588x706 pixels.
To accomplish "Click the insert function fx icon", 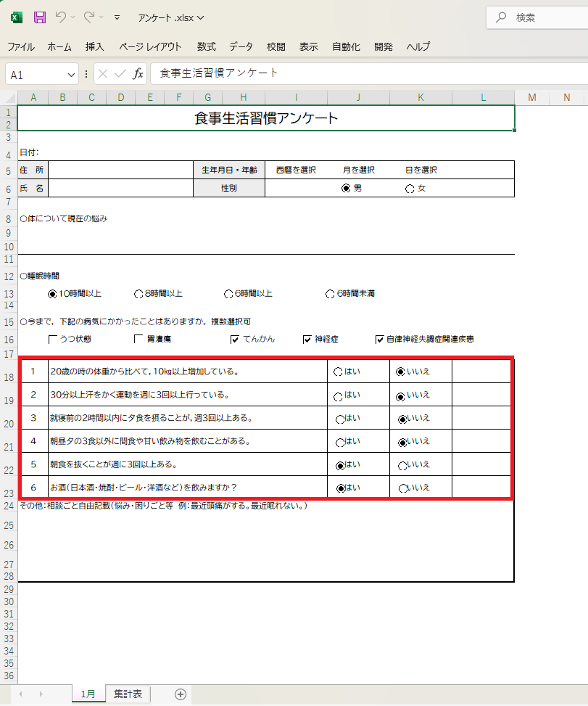I will point(138,74).
